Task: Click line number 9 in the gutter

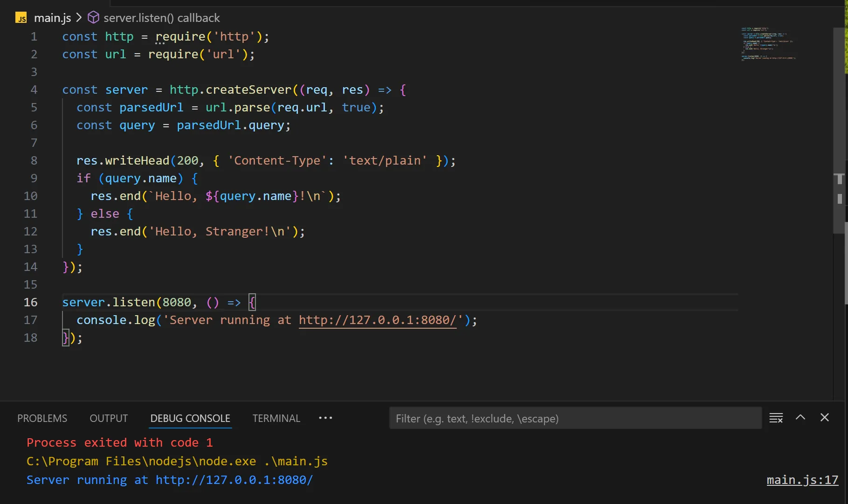Action: tap(34, 179)
